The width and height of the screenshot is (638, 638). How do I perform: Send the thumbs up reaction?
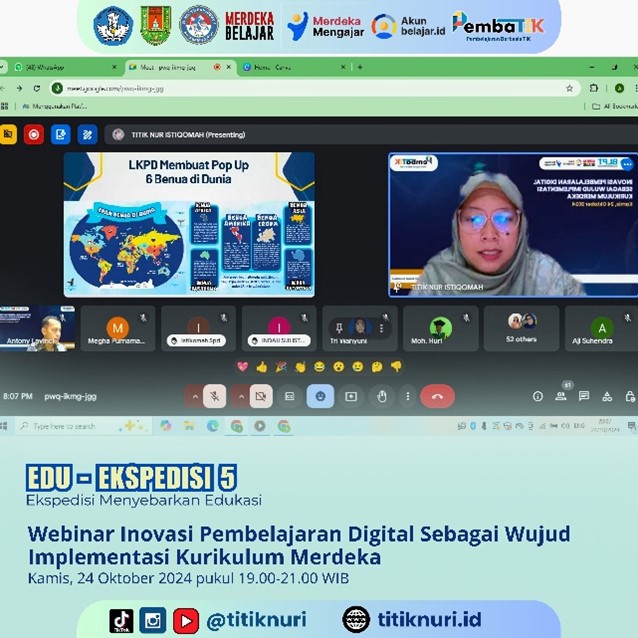(x=262, y=367)
